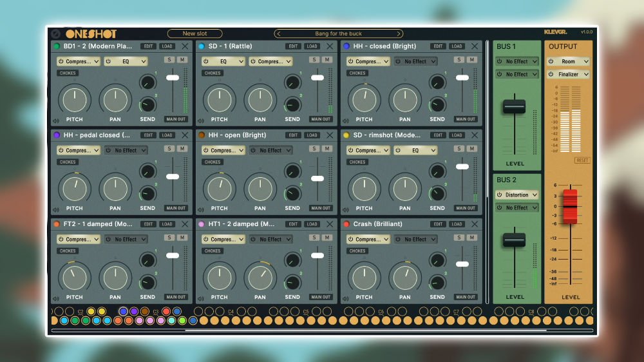This screenshot has width=644, height=362.
Task: Open the first No Effect dropdown on BUS 1
Action: [516, 61]
